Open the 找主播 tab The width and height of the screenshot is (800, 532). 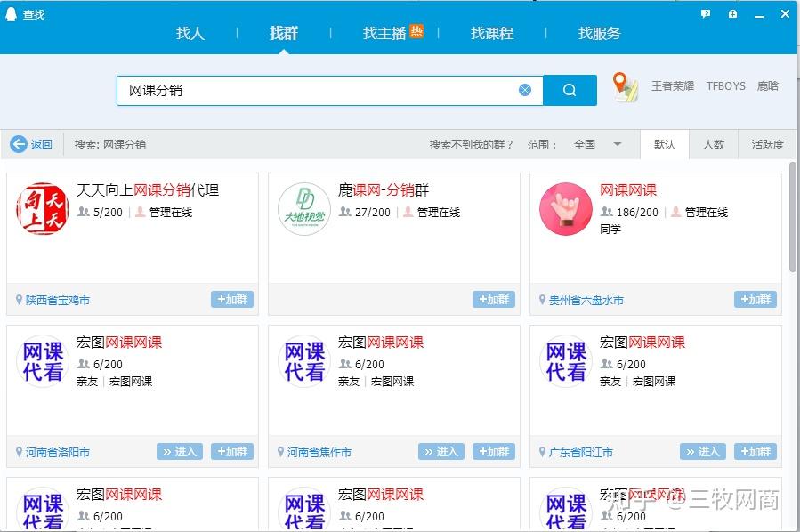384,33
